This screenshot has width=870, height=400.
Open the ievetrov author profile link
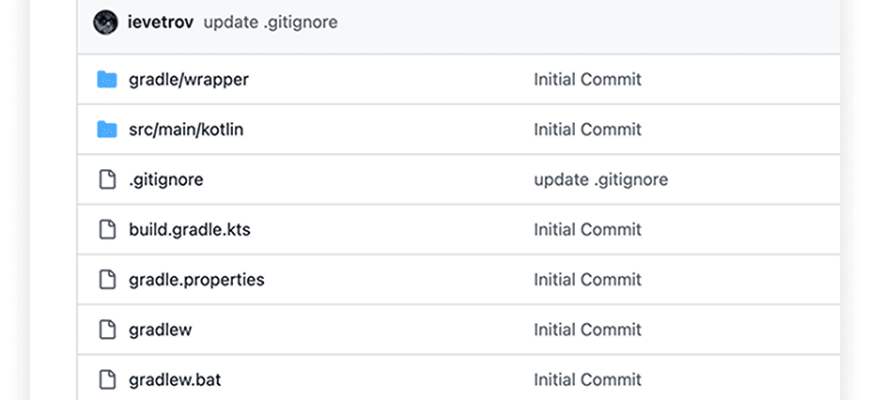[161, 22]
